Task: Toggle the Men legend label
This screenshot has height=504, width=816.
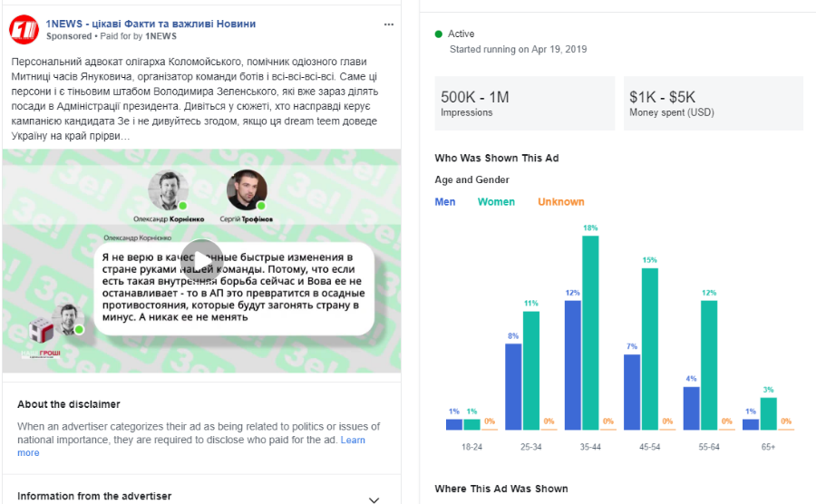Action: 445,202
